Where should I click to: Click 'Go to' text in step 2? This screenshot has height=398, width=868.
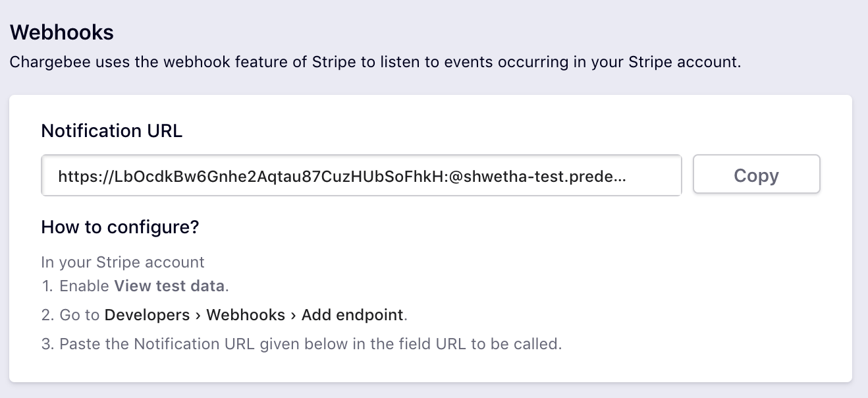click(80, 315)
